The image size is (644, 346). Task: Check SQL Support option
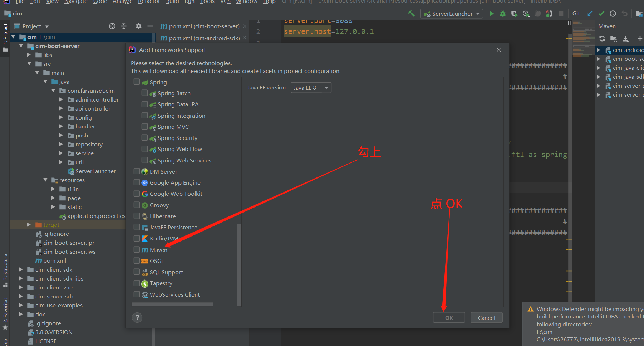[137, 272]
